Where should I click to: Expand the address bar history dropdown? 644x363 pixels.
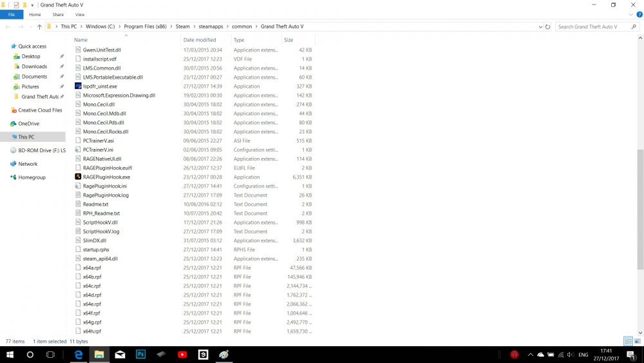(x=540, y=26)
